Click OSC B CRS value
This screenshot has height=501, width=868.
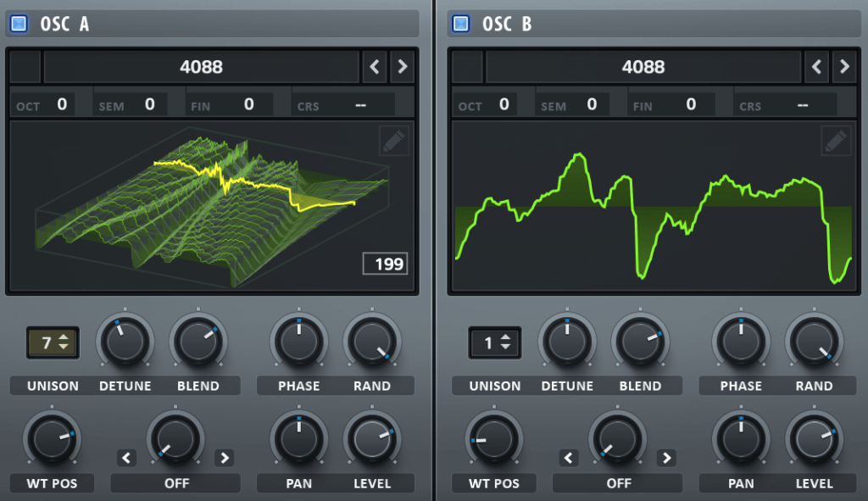click(803, 104)
